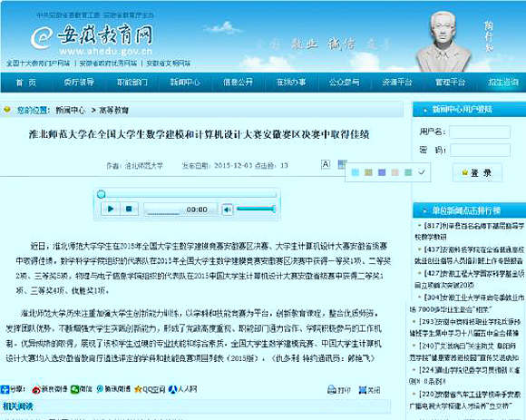Play the article audio
Viewport: 526px width, 420px height.
111,209
